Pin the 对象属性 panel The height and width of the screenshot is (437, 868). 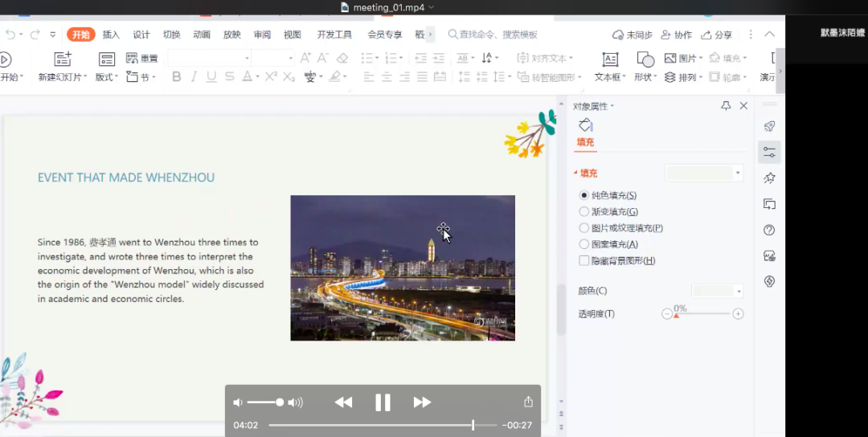coord(726,106)
